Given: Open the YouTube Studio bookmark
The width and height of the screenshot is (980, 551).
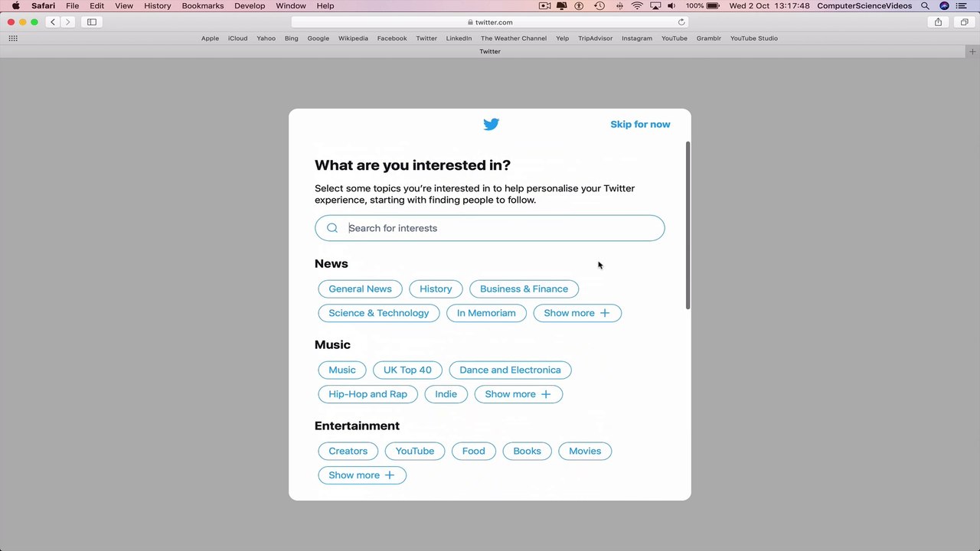Looking at the screenshot, I should (x=753, y=38).
